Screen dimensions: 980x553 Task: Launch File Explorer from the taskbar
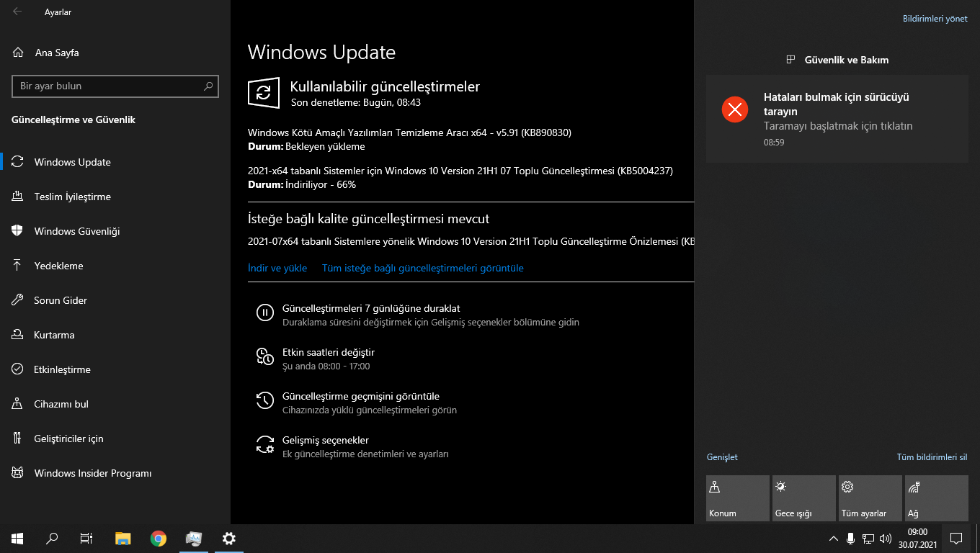pyautogui.click(x=123, y=538)
